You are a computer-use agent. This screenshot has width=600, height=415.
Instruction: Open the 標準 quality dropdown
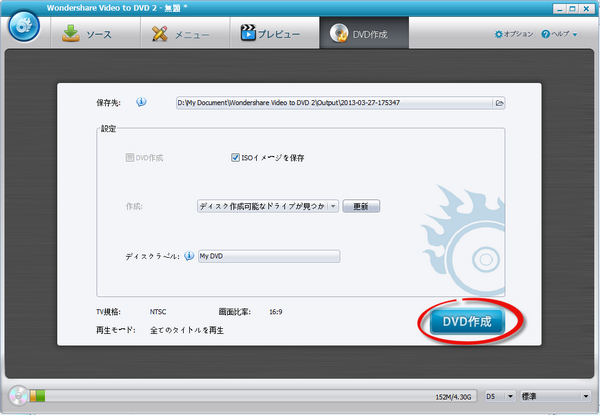pos(556,397)
